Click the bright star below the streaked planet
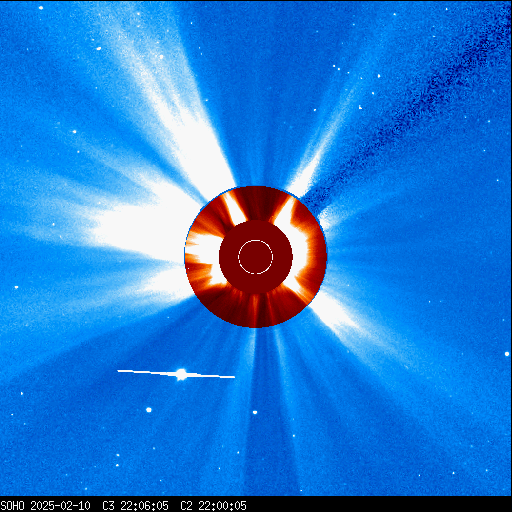This screenshot has width=512, height=512. point(149,410)
